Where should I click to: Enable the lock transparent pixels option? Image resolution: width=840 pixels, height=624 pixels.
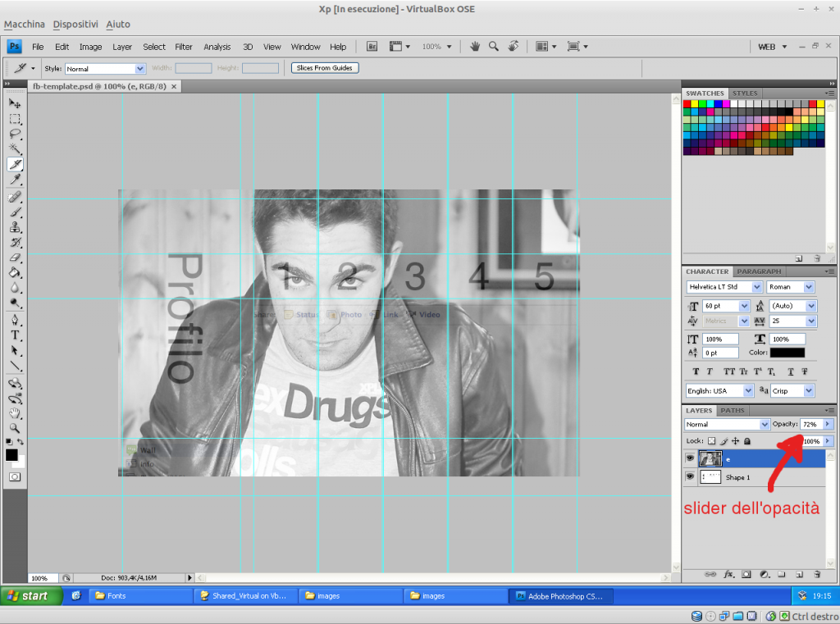pos(711,441)
